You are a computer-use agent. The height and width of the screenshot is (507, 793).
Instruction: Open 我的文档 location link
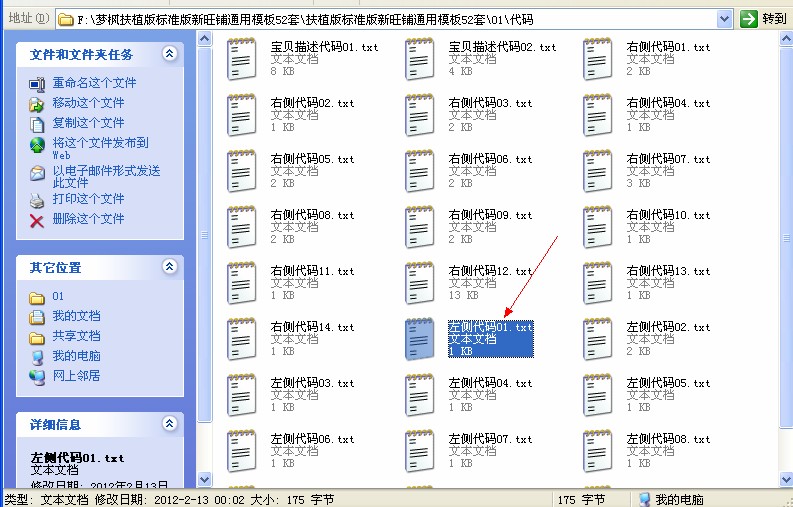(76, 316)
